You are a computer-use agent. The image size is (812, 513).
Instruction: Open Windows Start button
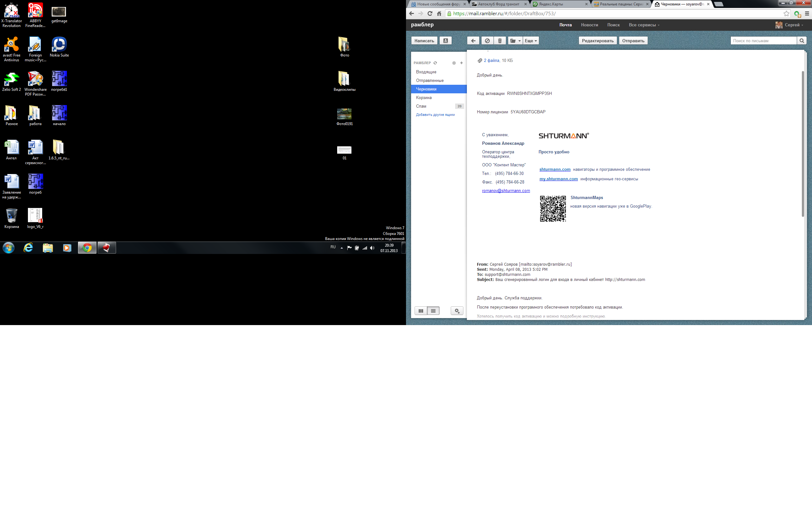(9, 248)
